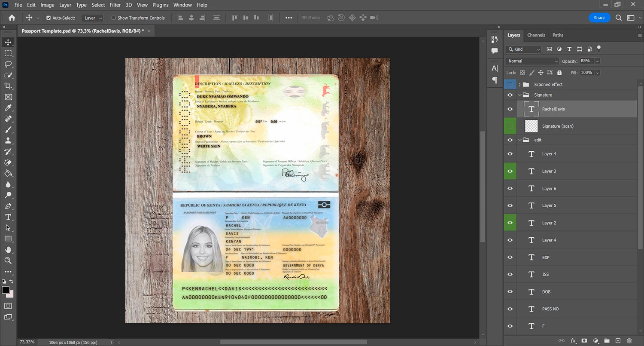644x346 pixels.
Task: Switch to the Channels tab
Action: 536,35
